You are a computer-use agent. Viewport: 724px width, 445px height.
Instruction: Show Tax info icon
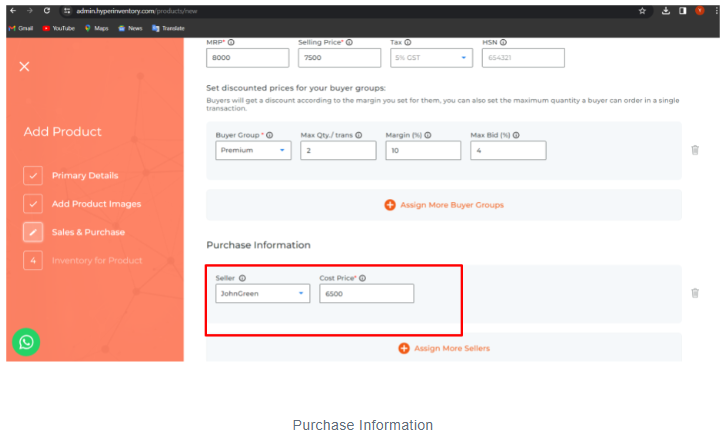point(408,42)
